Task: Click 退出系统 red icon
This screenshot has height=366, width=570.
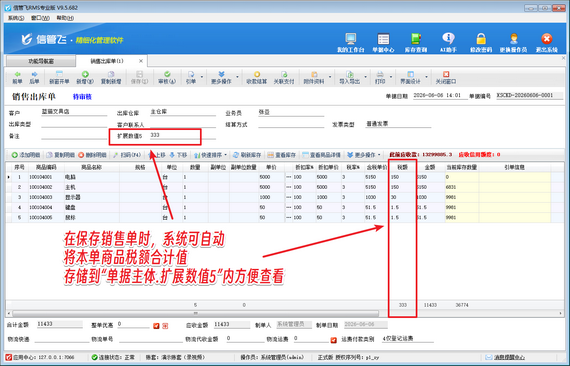Action: 546,43
